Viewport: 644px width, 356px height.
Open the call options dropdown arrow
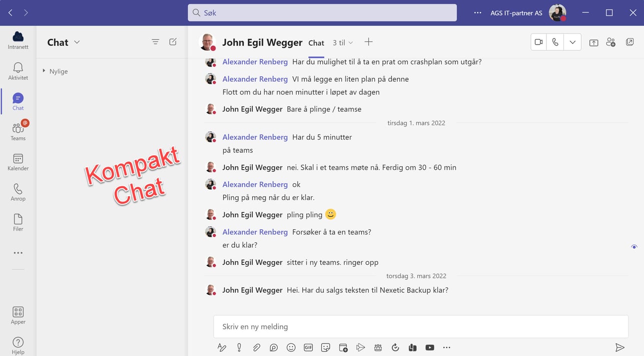coord(572,42)
